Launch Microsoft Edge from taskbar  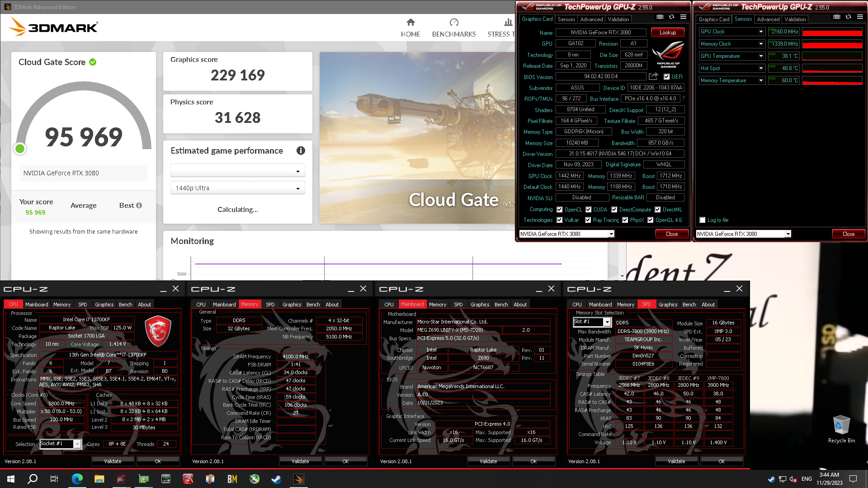point(77,479)
